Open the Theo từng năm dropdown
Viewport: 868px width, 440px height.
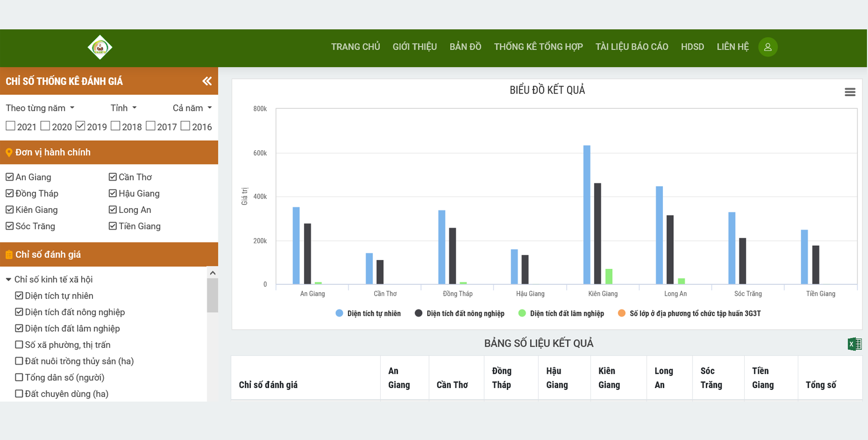coord(40,108)
